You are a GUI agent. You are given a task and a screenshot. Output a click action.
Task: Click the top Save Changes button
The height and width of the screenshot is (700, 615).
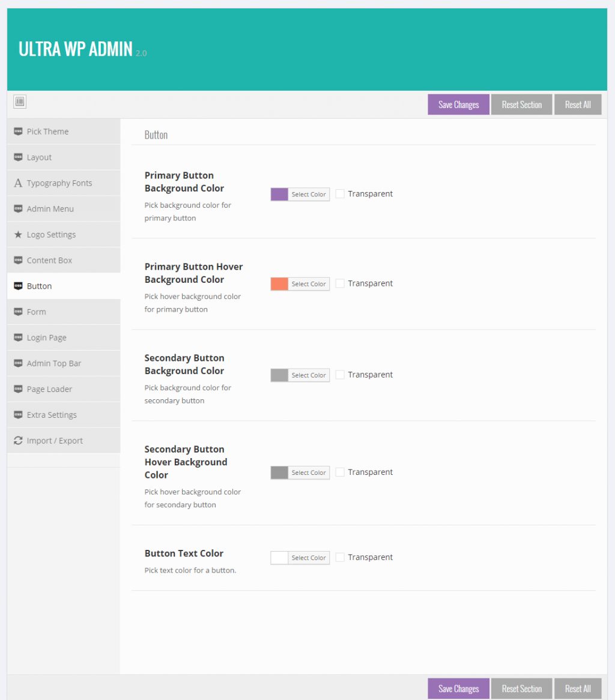click(458, 104)
